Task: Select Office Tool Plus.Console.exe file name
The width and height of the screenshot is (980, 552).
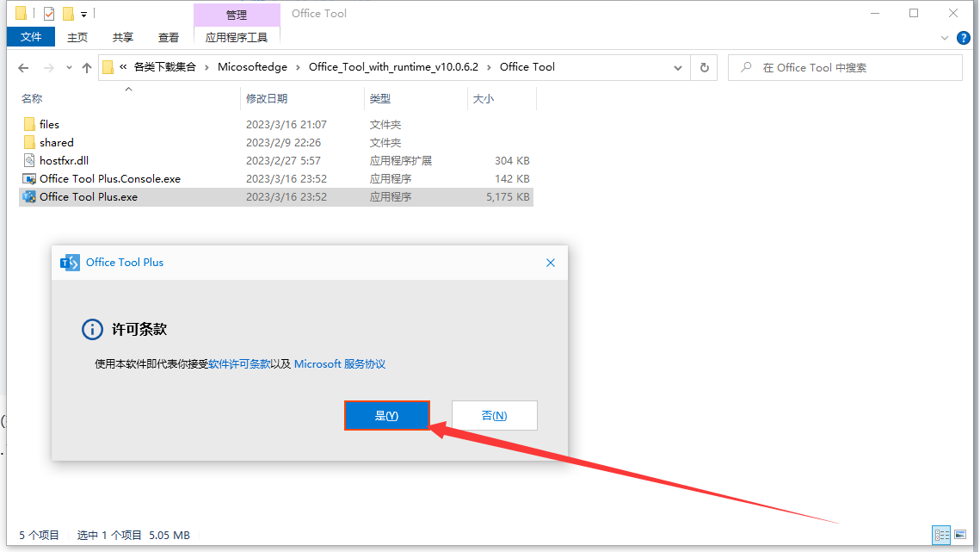Action: tap(110, 179)
